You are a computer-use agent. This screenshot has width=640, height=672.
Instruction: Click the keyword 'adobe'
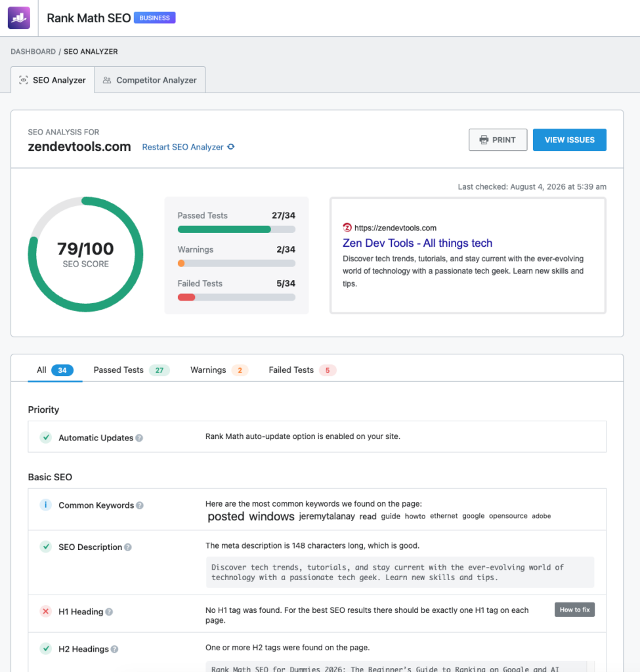coord(542,516)
